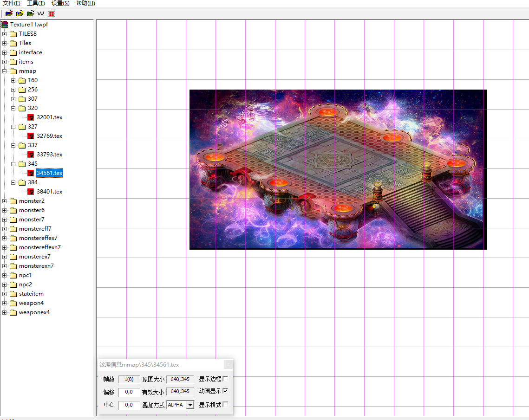Close the 纹理信息 texture info panel
The image size is (529, 420).
pyautogui.click(x=228, y=365)
